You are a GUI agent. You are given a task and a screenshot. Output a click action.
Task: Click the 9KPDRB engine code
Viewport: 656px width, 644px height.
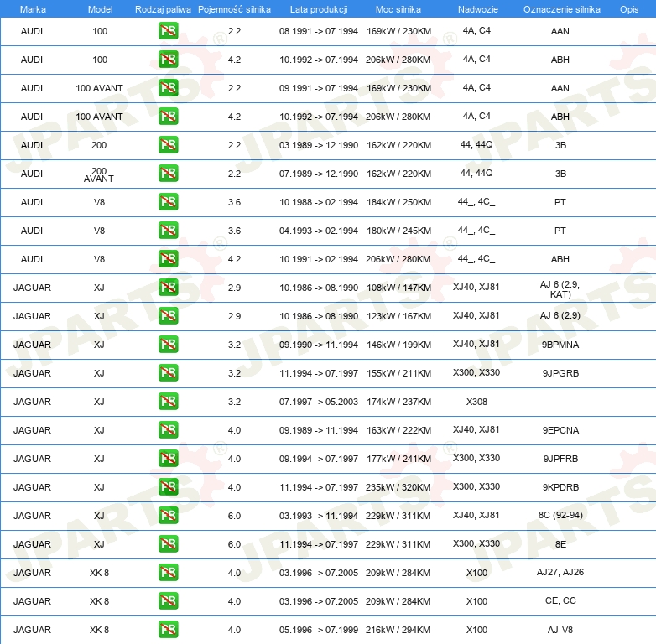[x=560, y=487]
